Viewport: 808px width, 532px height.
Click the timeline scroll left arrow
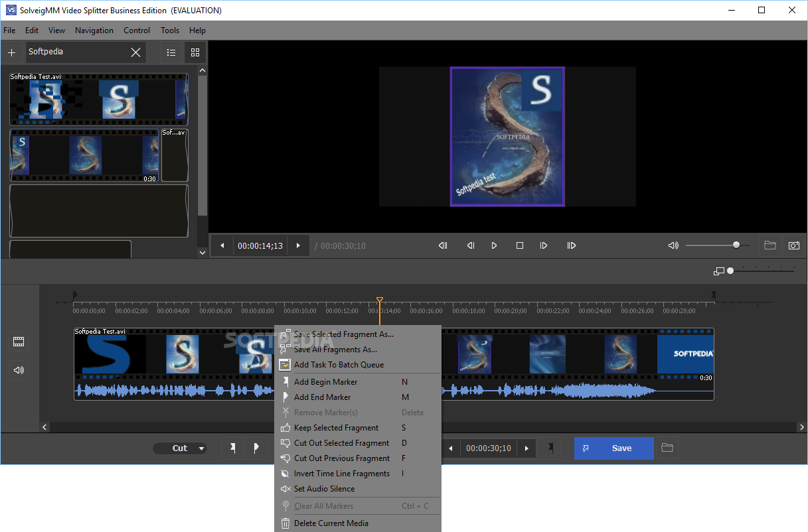coord(45,427)
